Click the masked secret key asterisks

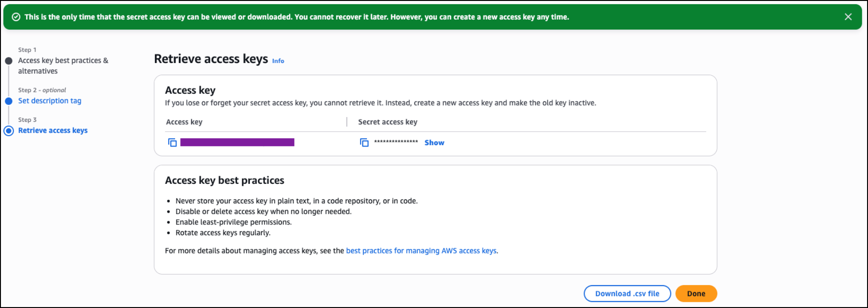coord(396,142)
